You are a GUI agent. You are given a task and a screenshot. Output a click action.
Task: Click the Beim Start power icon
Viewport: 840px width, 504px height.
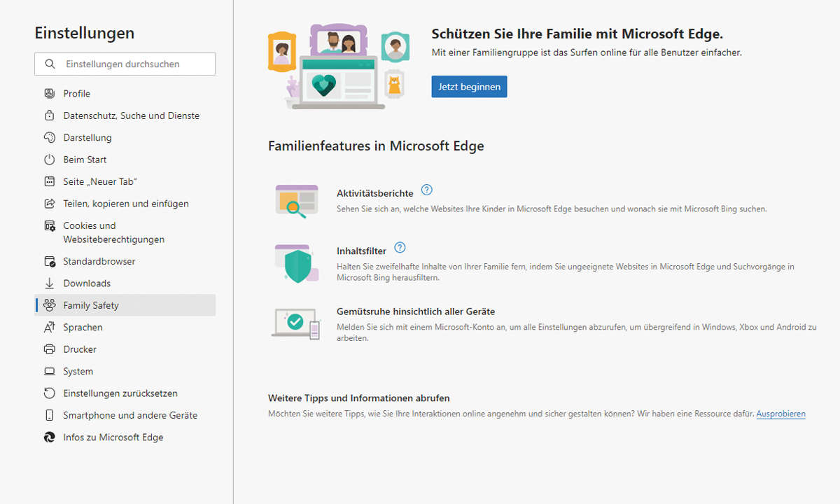point(49,160)
